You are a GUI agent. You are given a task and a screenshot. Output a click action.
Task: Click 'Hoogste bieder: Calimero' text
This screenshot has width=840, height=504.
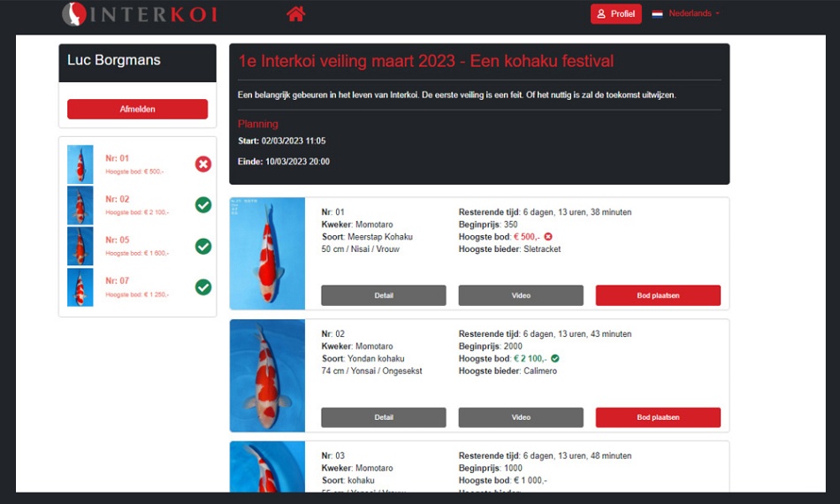click(x=508, y=370)
